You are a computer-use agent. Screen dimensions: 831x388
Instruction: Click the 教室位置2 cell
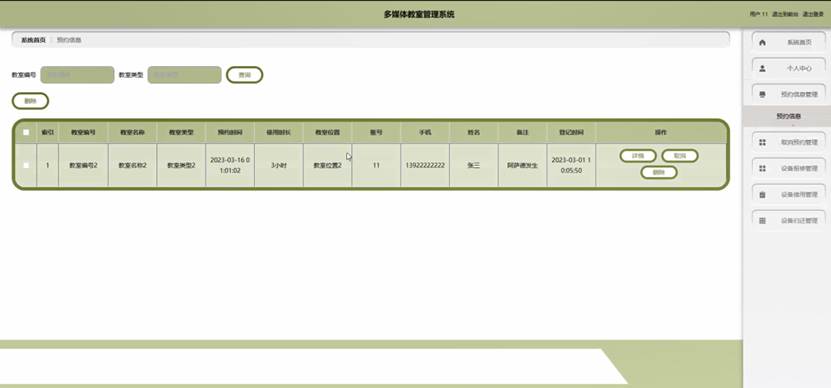point(327,165)
